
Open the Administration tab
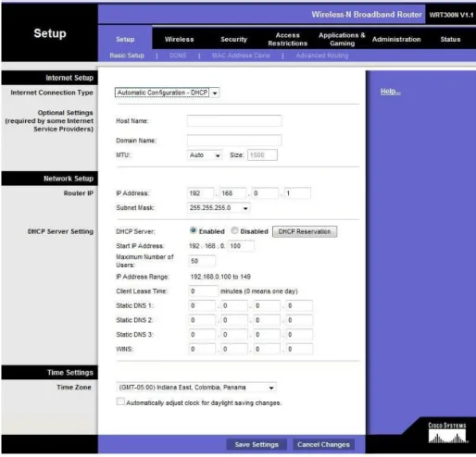pyautogui.click(x=396, y=39)
